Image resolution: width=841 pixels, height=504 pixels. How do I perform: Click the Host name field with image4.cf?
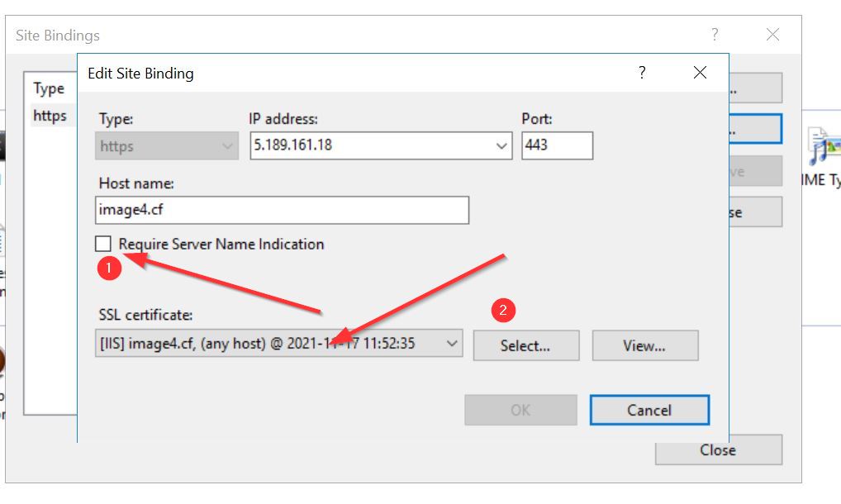(282, 210)
